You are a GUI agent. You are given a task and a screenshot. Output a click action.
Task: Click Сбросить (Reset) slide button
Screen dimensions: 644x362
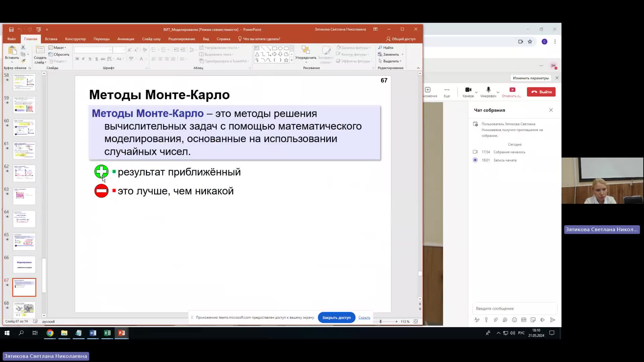pyautogui.click(x=59, y=54)
